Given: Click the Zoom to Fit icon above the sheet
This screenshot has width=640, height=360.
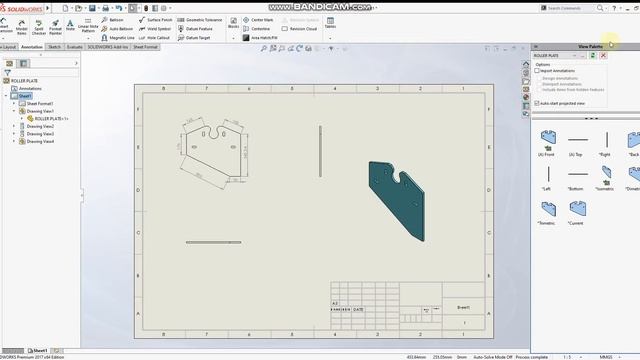Looking at the screenshot, I should pos(264,49).
